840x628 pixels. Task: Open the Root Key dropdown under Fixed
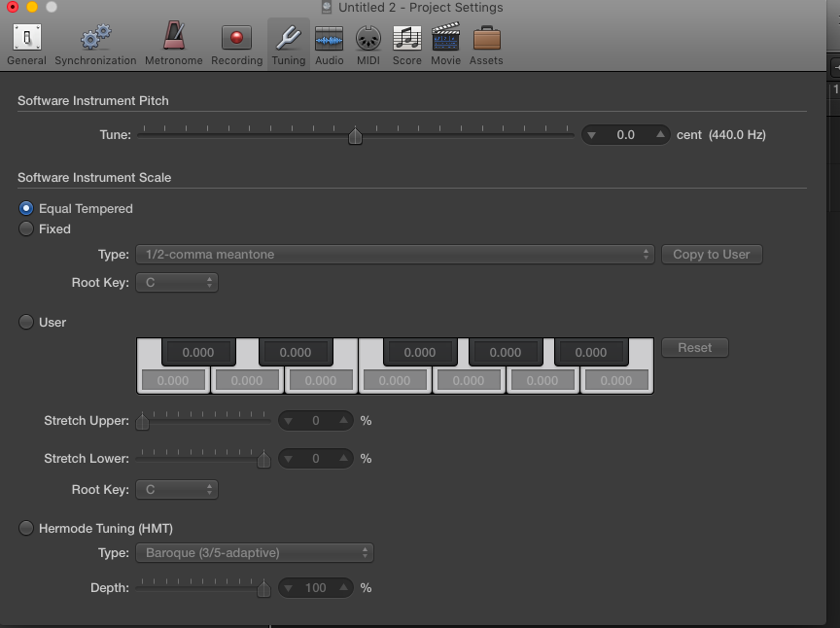click(x=176, y=283)
